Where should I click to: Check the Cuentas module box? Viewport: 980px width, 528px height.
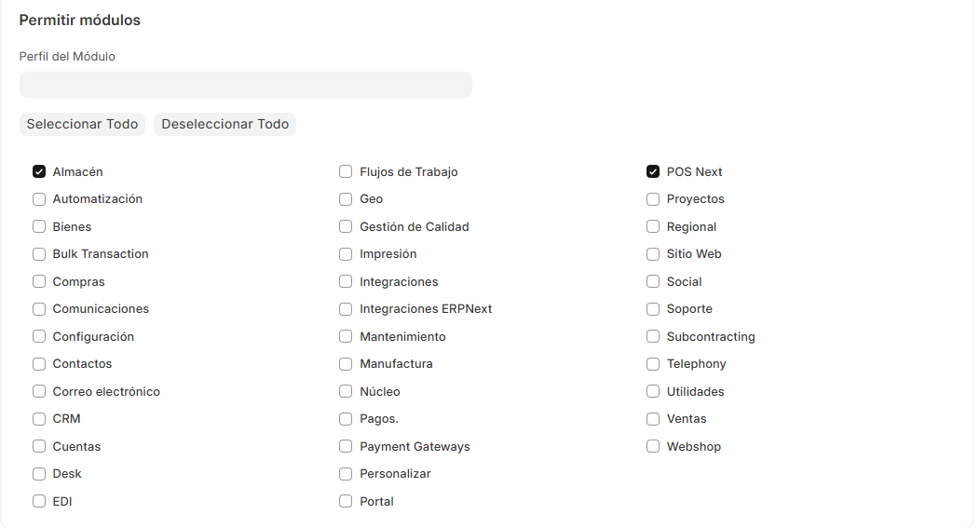(x=39, y=447)
